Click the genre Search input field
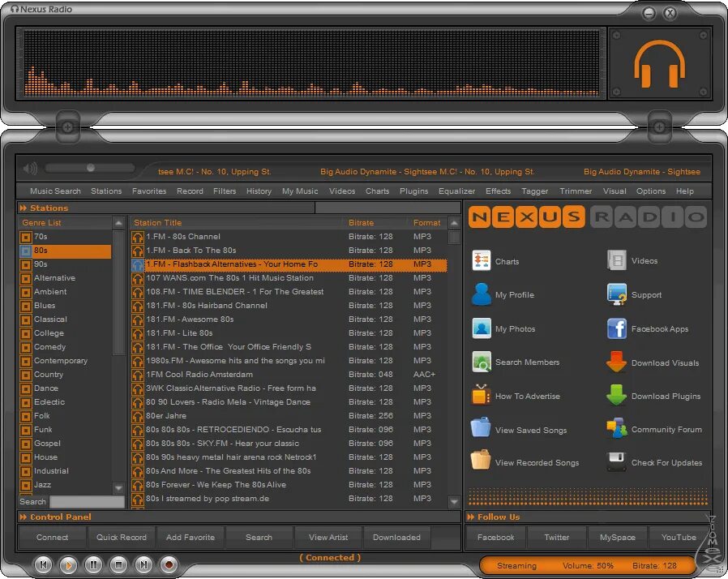This screenshot has width=728, height=579. (87, 501)
